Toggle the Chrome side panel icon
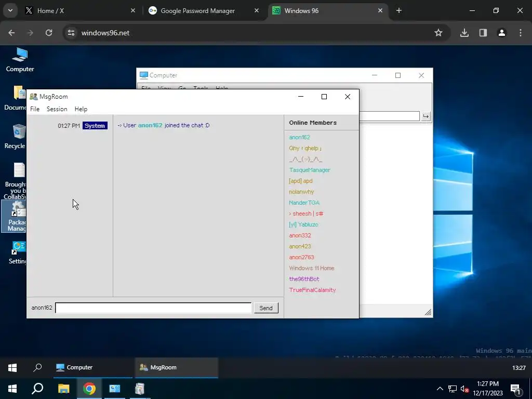Viewport: 532px width, 399px height. 483,33
